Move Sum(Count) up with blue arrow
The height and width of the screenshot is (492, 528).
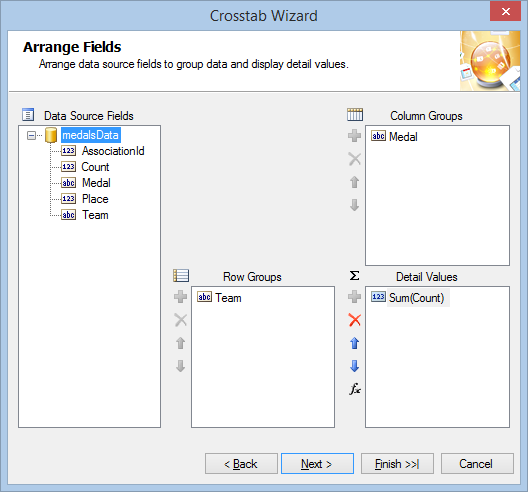355,343
